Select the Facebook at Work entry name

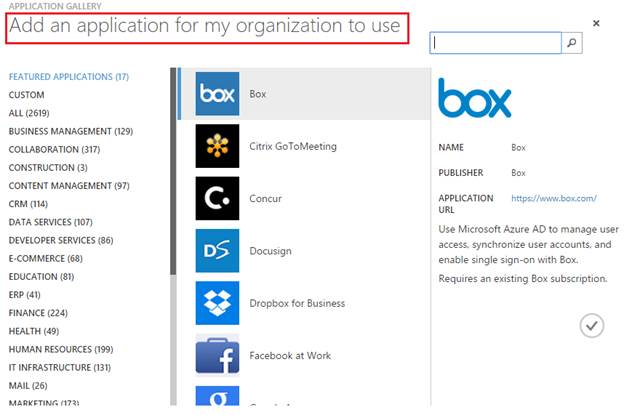point(290,356)
